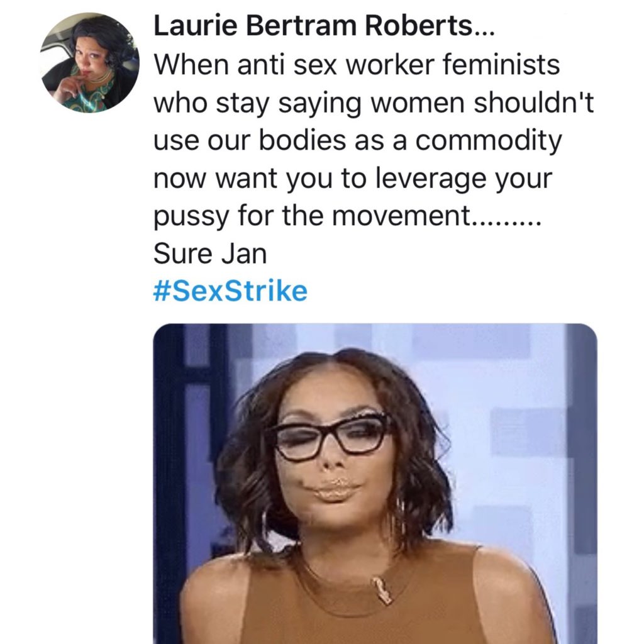Screen dimensions: 644x644
Task: Open the attached GIF of woman with glasses
Action: (x=375, y=484)
